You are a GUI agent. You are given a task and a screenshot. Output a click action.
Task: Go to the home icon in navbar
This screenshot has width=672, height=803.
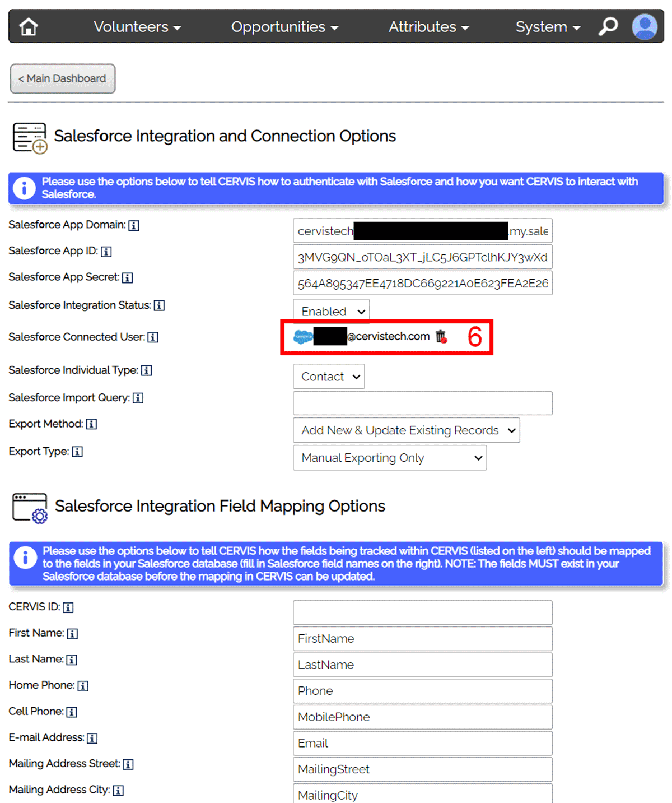(x=29, y=26)
